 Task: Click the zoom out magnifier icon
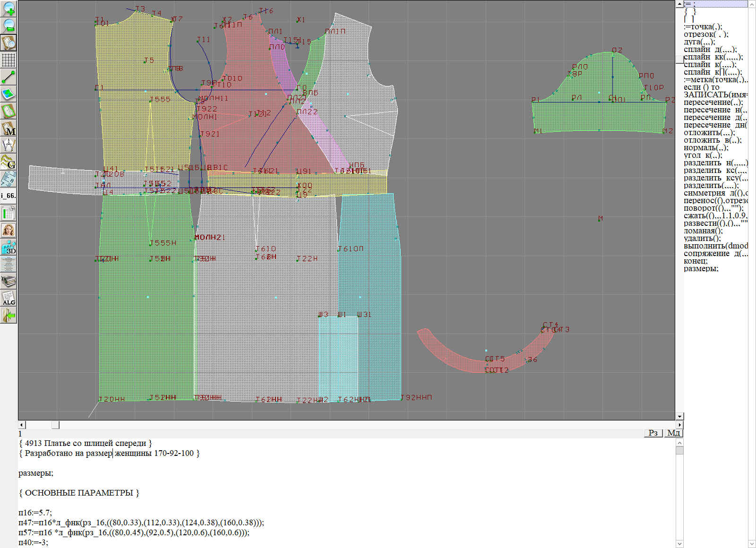(9, 26)
